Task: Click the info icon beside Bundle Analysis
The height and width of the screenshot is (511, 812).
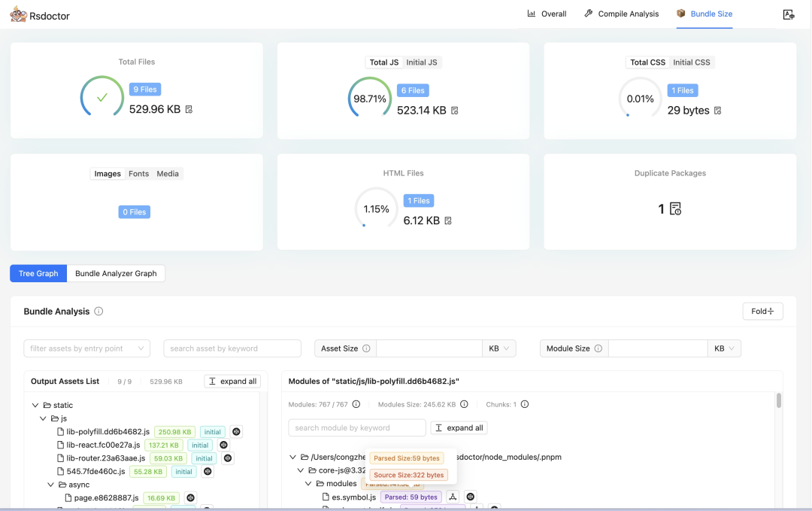Action: click(98, 312)
